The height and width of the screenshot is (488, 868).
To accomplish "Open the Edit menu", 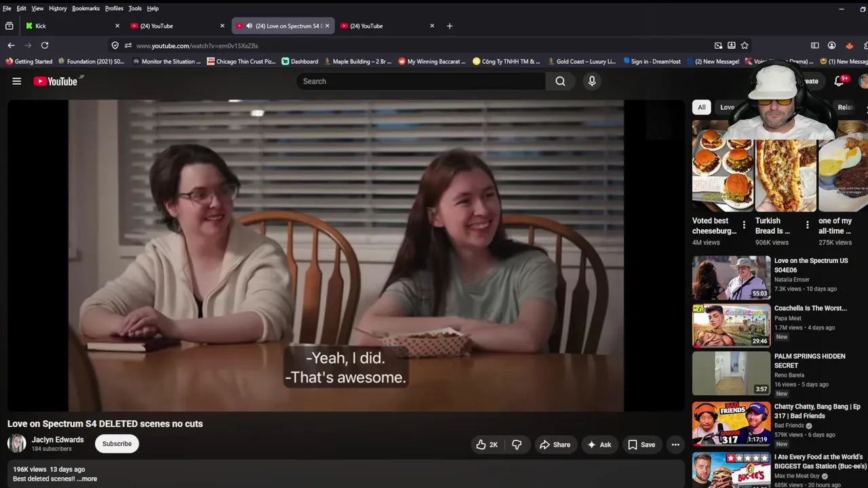I will pyautogui.click(x=22, y=8).
